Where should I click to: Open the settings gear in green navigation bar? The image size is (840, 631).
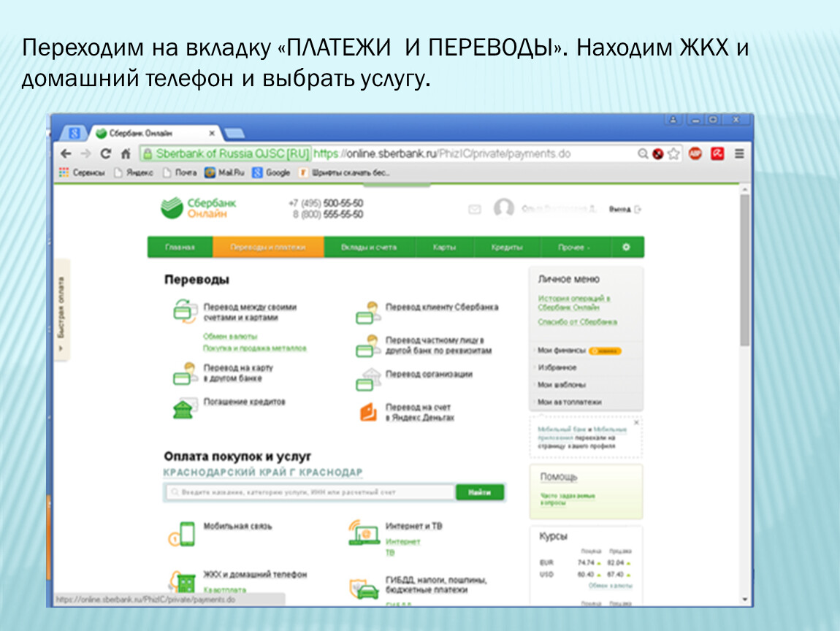click(x=625, y=248)
